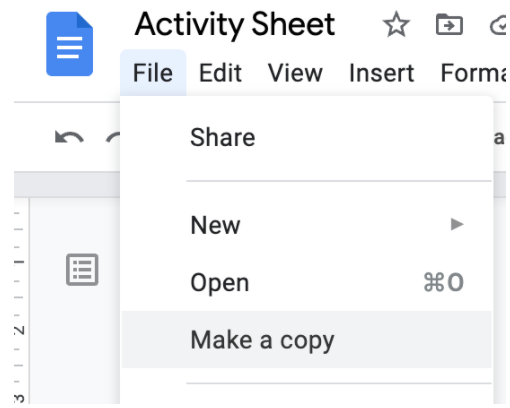
Task: Open the Format menu
Action: pos(474,73)
